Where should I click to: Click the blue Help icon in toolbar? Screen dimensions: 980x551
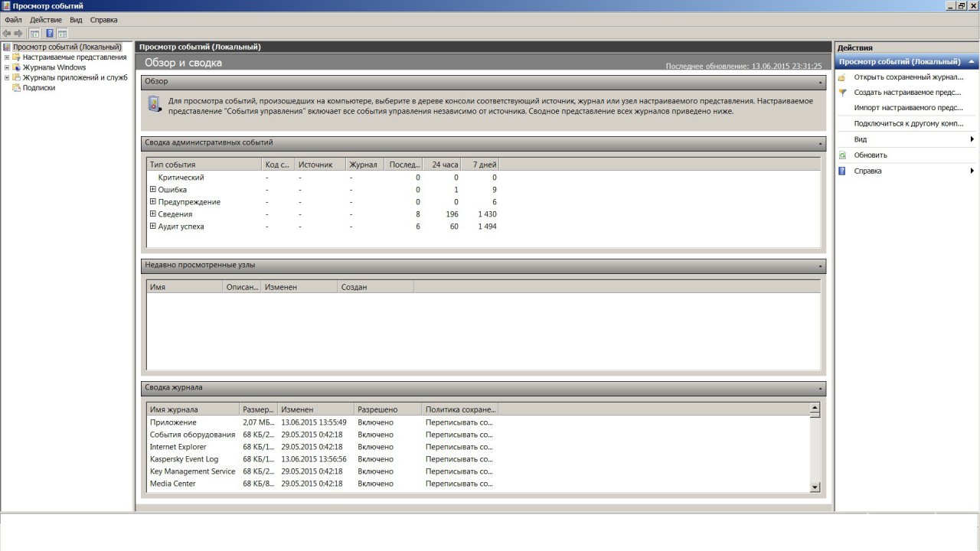[50, 33]
